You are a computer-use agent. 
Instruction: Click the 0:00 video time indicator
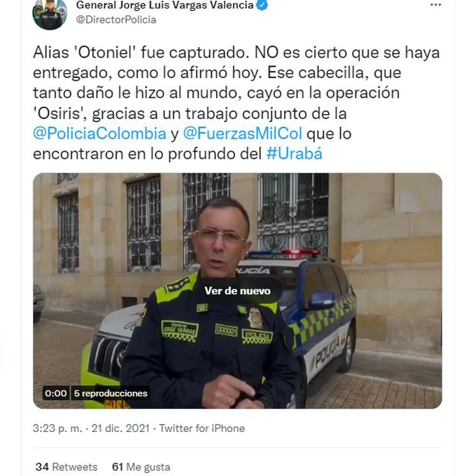coord(56,394)
